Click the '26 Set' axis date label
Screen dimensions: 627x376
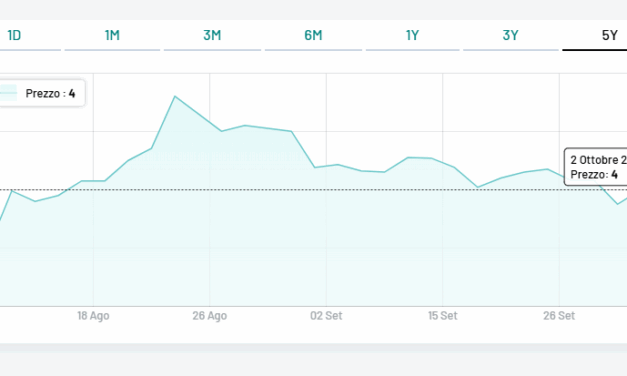[x=559, y=316]
